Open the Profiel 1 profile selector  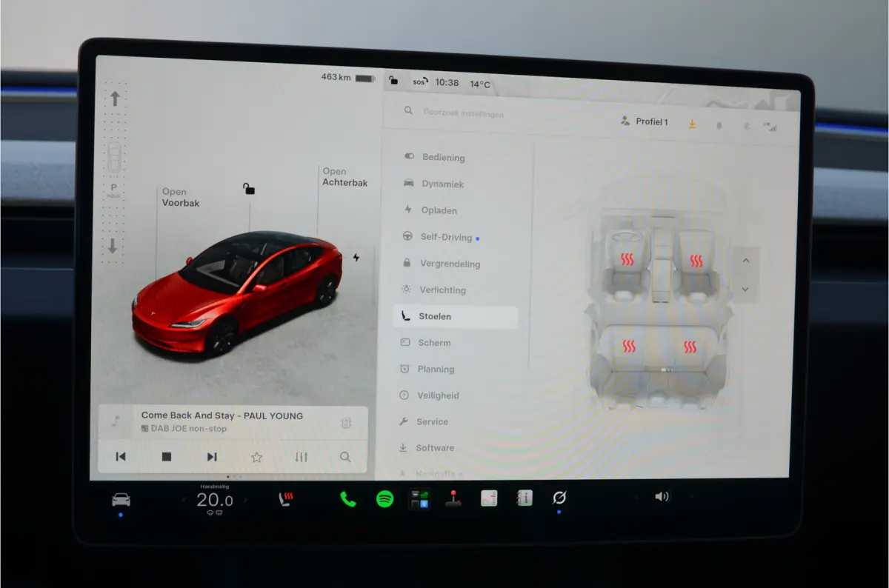(645, 121)
